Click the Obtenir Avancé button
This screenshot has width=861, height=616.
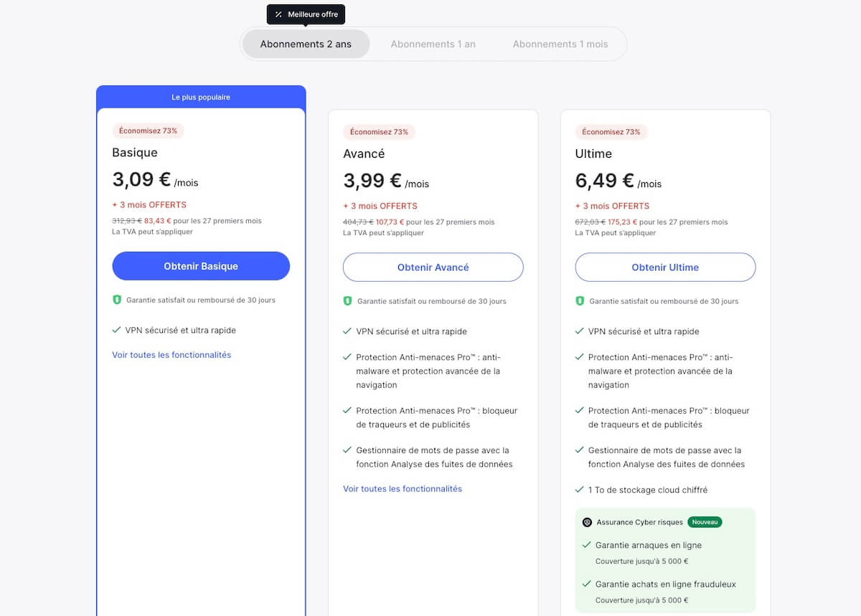tap(433, 267)
